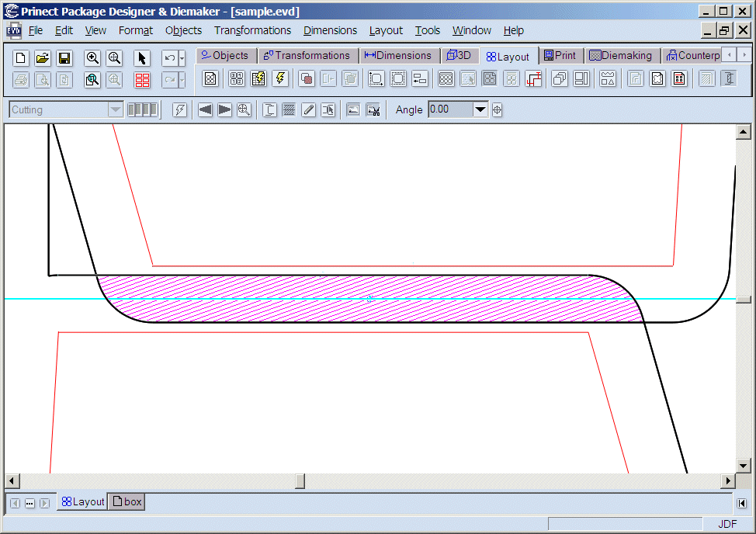The height and width of the screenshot is (534, 756).
Task: Click the crosshair target button next to Angle
Action: (497, 110)
